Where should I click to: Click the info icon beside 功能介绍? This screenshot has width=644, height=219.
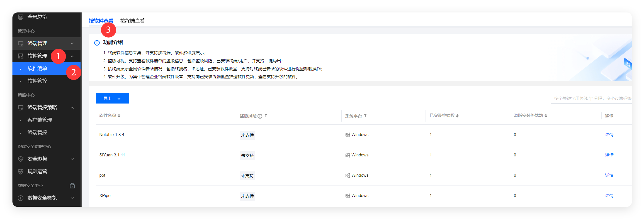point(97,43)
